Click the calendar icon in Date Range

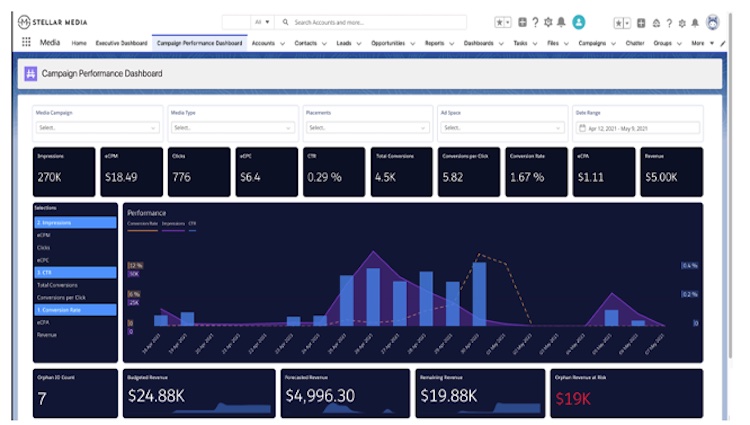pyautogui.click(x=582, y=128)
